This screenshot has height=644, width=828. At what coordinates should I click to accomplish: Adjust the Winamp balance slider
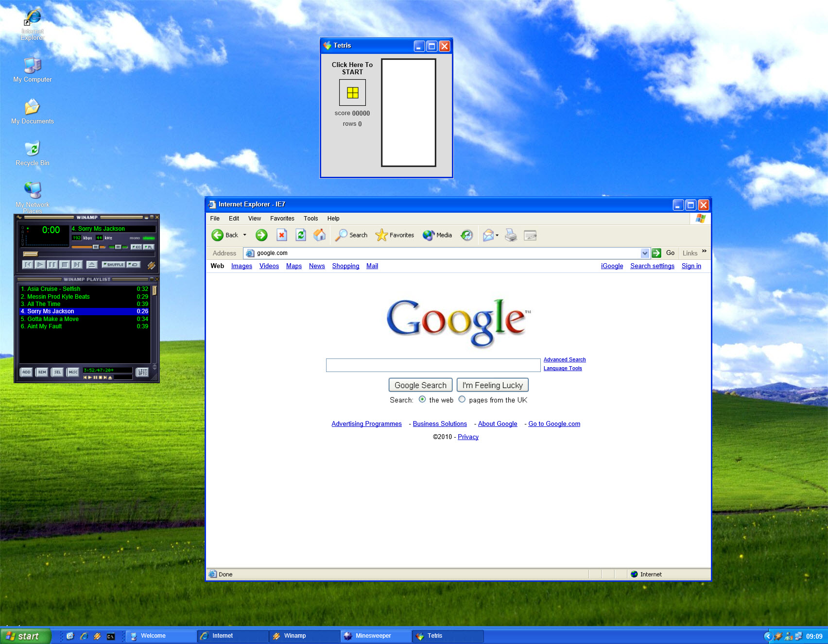coord(117,247)
